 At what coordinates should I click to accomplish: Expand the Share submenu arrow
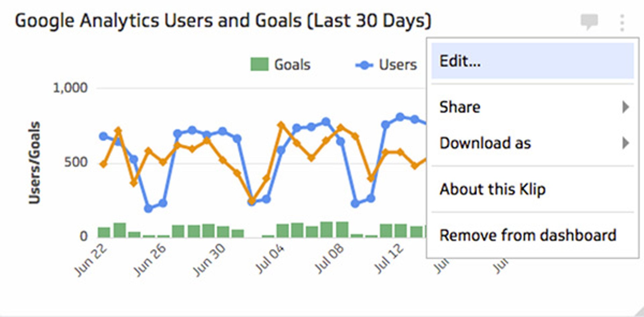pyautogui.click(x=625, y=107)
